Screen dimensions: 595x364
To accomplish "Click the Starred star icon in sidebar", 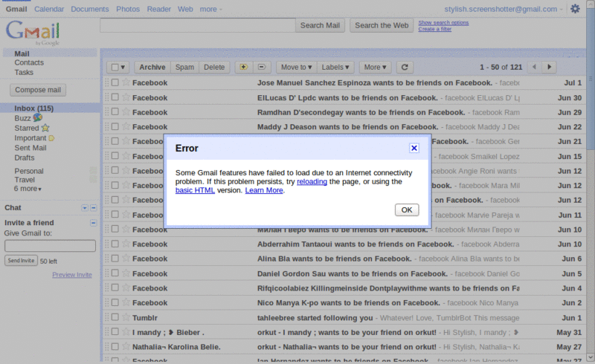I will [45, 128].
